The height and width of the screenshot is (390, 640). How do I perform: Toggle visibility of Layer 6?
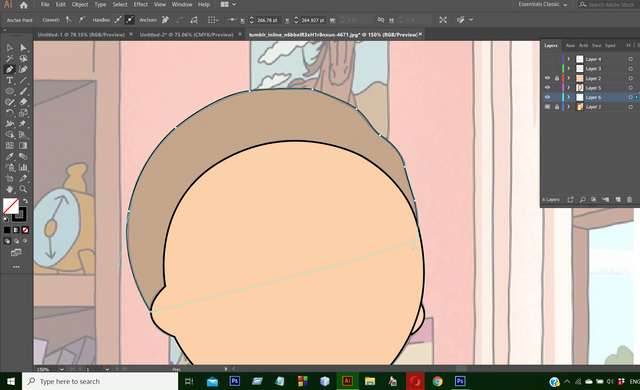pyautogui.click(x=547, y=97)
